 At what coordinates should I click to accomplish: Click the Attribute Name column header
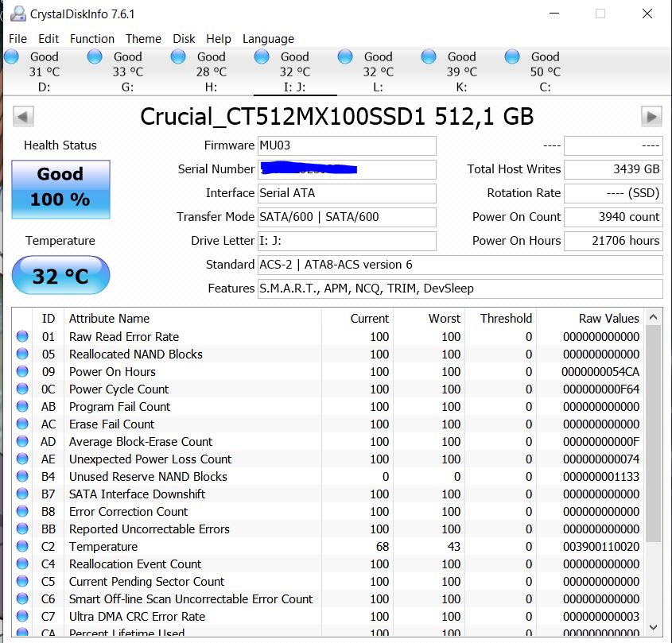pos(193,319)
